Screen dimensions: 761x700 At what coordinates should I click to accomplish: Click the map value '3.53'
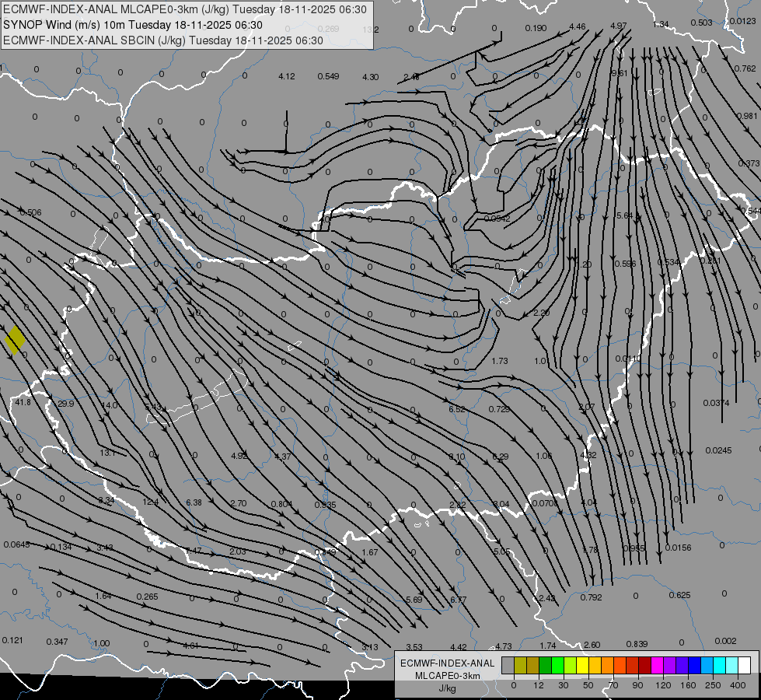pos(414,647)
